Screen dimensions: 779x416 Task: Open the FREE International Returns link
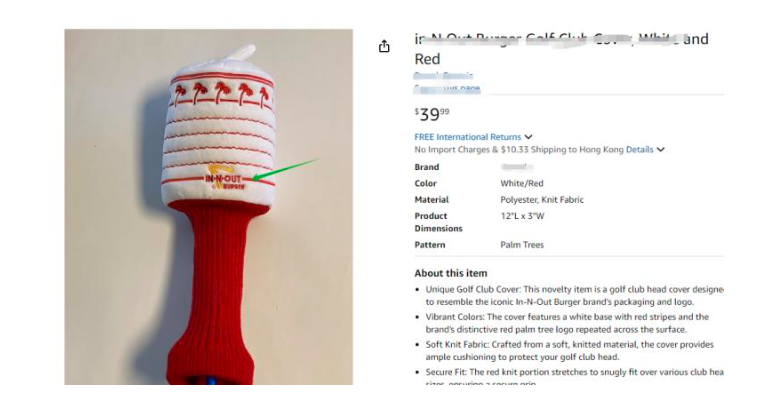click(467, 137)
